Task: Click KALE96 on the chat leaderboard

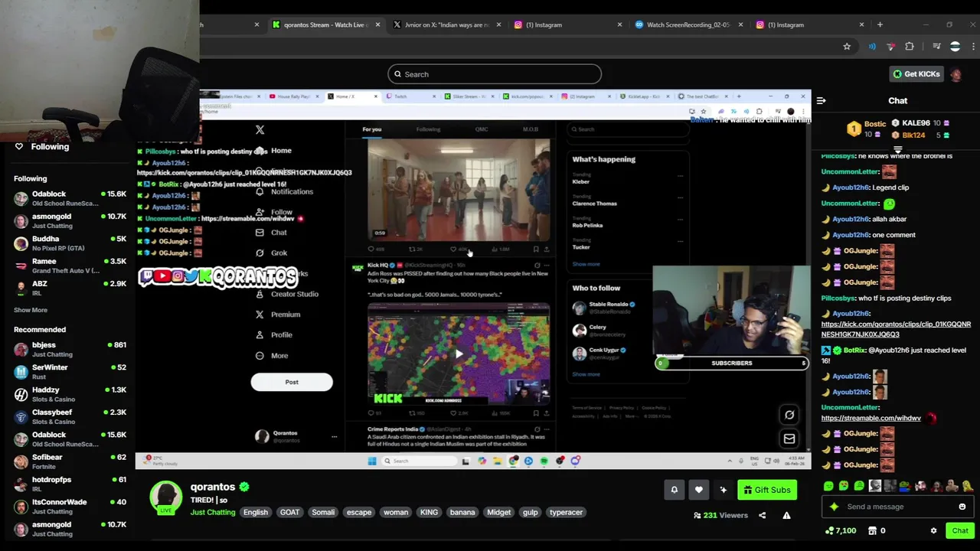Action: (916, 123)
